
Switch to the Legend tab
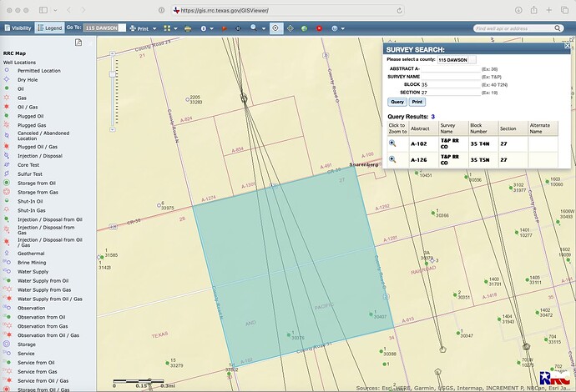(x=49, y=28)
